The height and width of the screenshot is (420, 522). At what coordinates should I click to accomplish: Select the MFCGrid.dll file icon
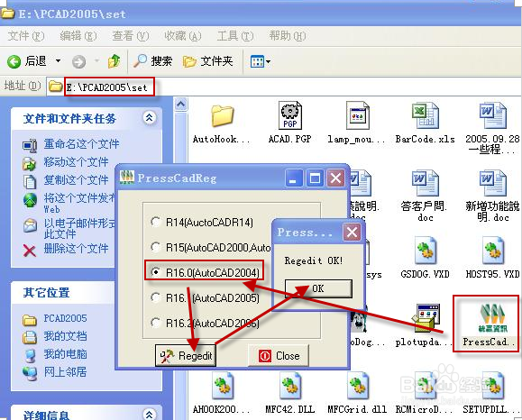(x=358, y=386)
